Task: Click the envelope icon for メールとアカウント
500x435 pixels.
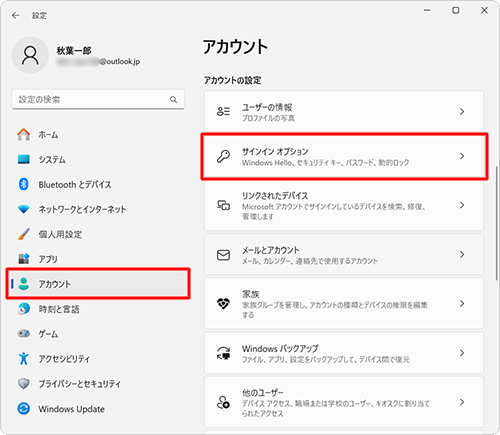Action: pyautogui.click(x=223, y=255)
